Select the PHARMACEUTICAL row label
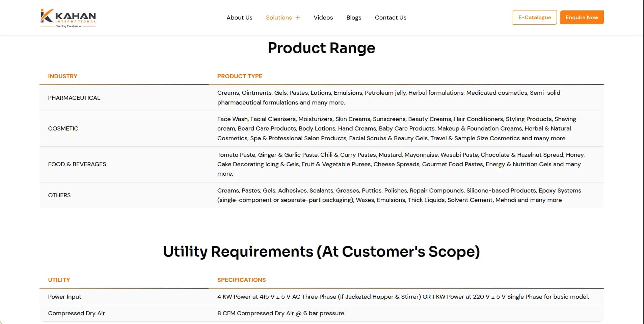This screenshot has height=324, width=644. [74, 98]
